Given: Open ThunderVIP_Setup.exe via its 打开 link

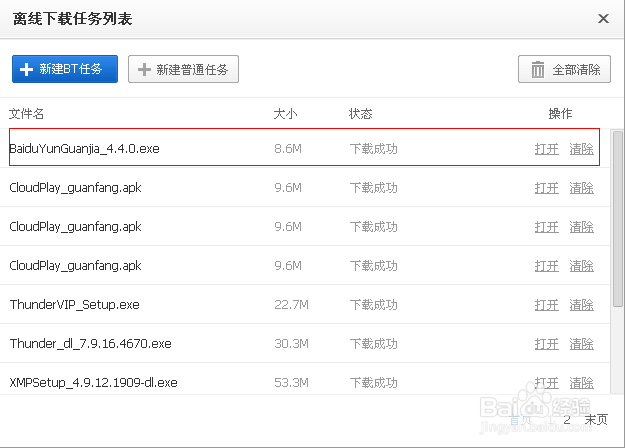Looking at the screenshot, I should (x=546, y=305).
